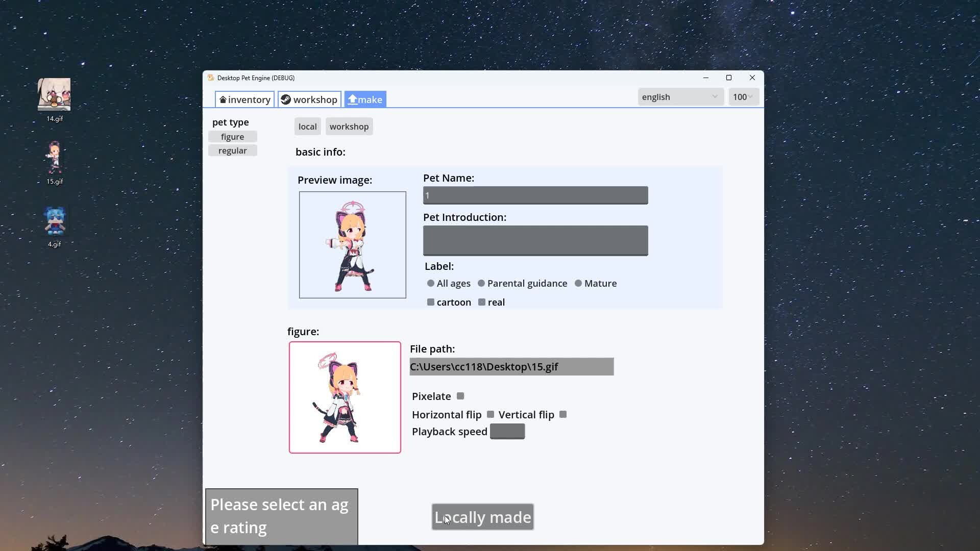Viewport: 980px width, 551px height.
Task: Click the upload arrow icon on make tab
Action: (353, 99)
